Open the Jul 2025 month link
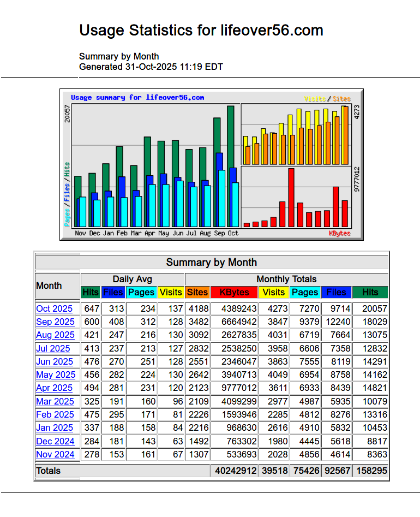The height and width of the screenshot is (517, 420). click(53, 348)
